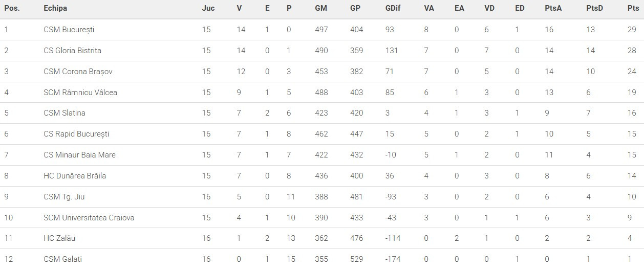Click the Echipa column header
The height and width of the screenshot is (272, 644).
(55, 8)
